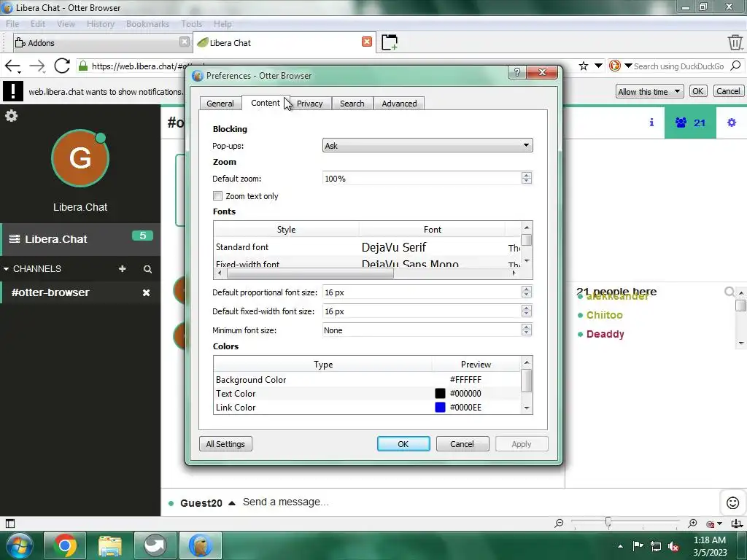Click the search magnifier in search box

coord(735,66)
